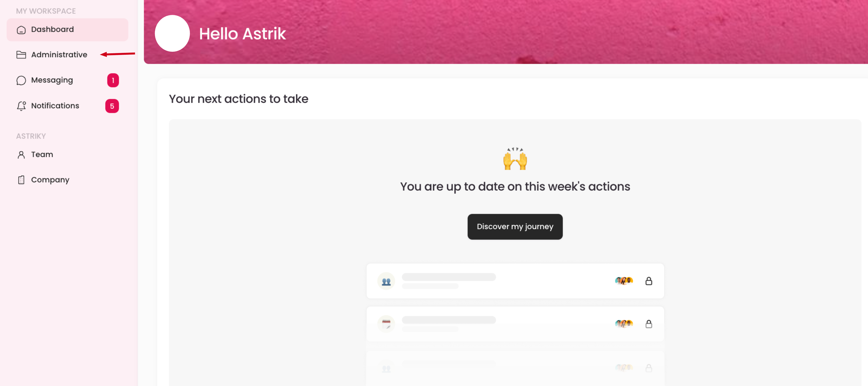The width and height of the screenshot is (868, 386).
Task: Open the Dashboard menu item
Action: point(53,30)
